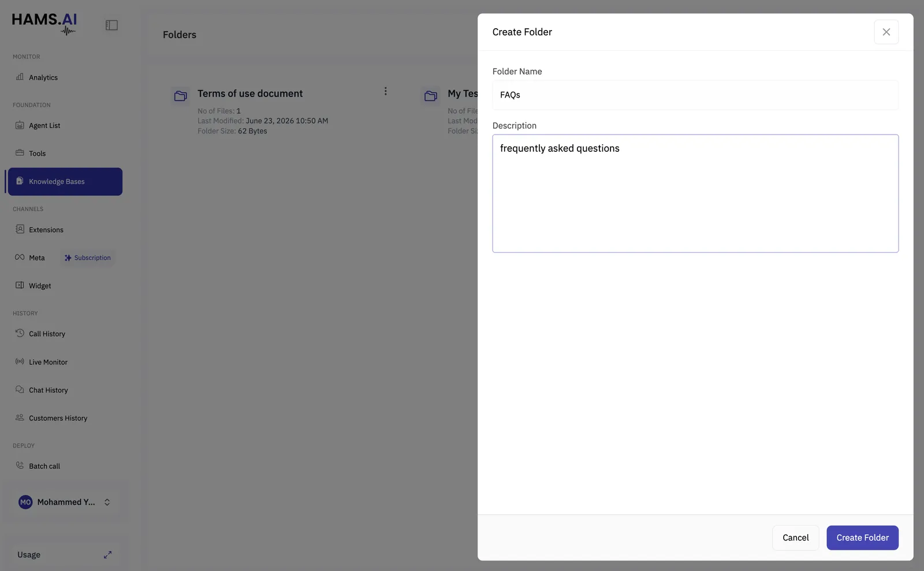Click the My Tes folder icon

431,96
